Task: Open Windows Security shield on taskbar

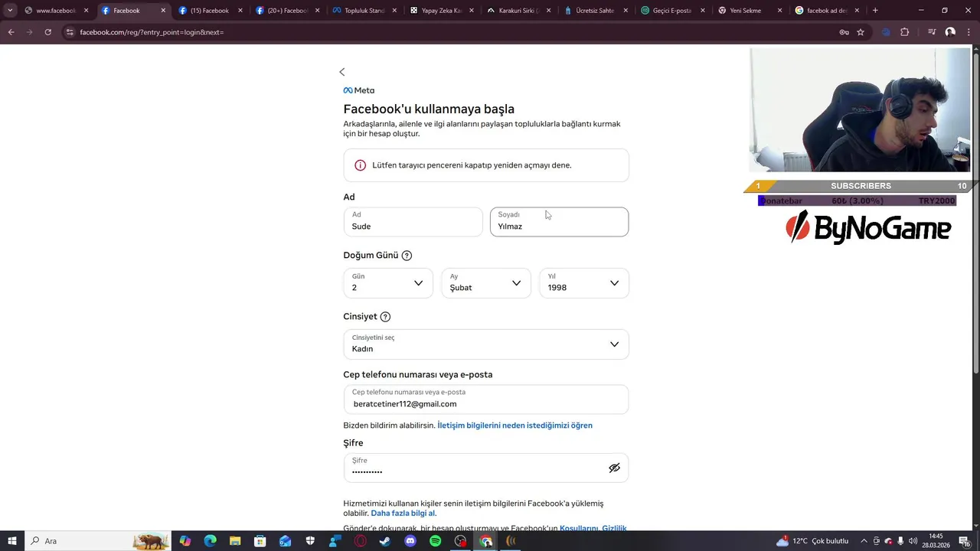Action: (x=310, y=541)
